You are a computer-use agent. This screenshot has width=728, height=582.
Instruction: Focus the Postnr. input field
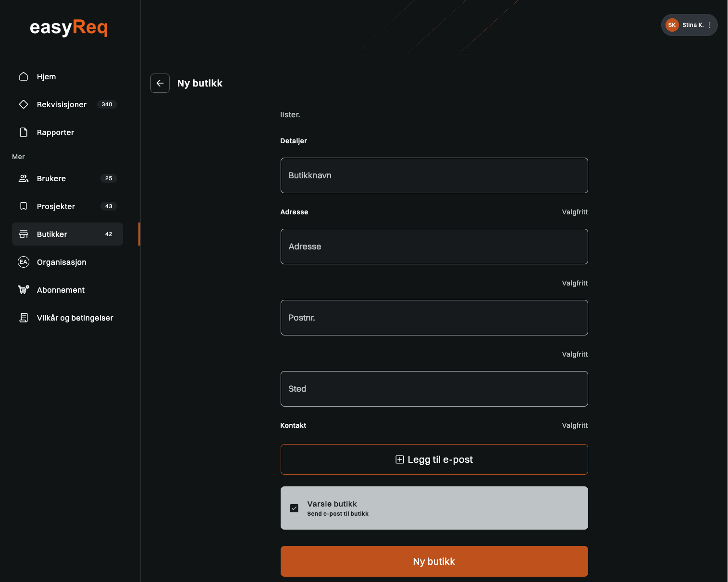(x=434, y=318)
